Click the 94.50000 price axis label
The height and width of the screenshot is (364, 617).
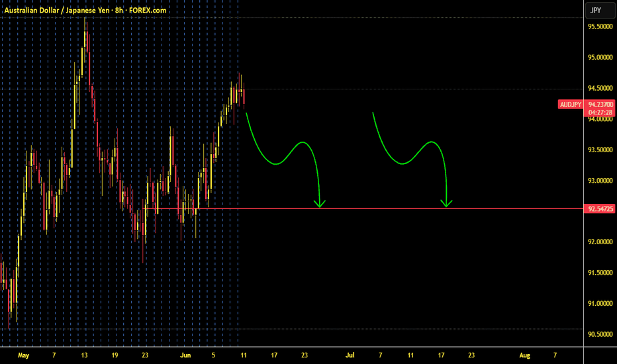[x=600, y=88]
